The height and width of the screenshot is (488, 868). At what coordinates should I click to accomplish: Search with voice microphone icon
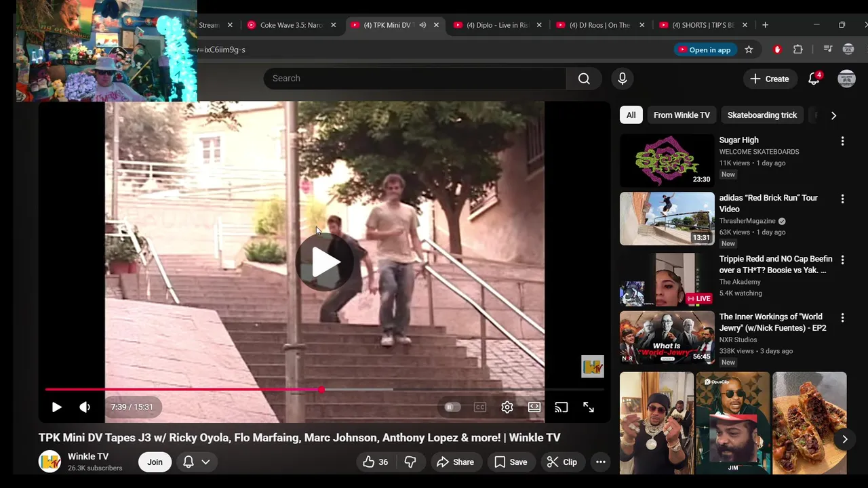coord(623,79)
